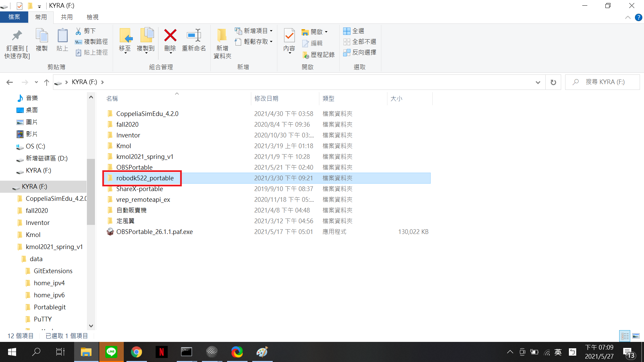
Task: Switch to the View (檢視) ribbon tab
Action: pyautogui.click(x=93, y=17)
